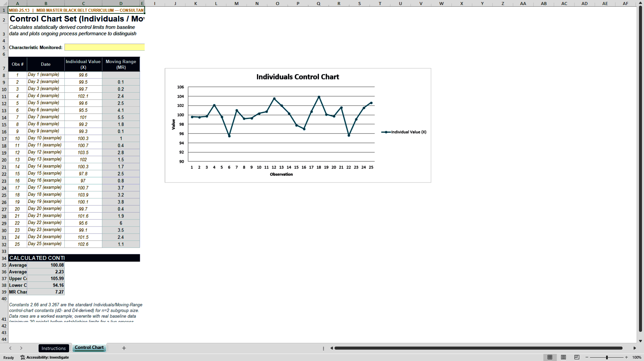Click Accessibility Investigate status icon
Screen dimensions: 644x361
[x=45, y=357]
